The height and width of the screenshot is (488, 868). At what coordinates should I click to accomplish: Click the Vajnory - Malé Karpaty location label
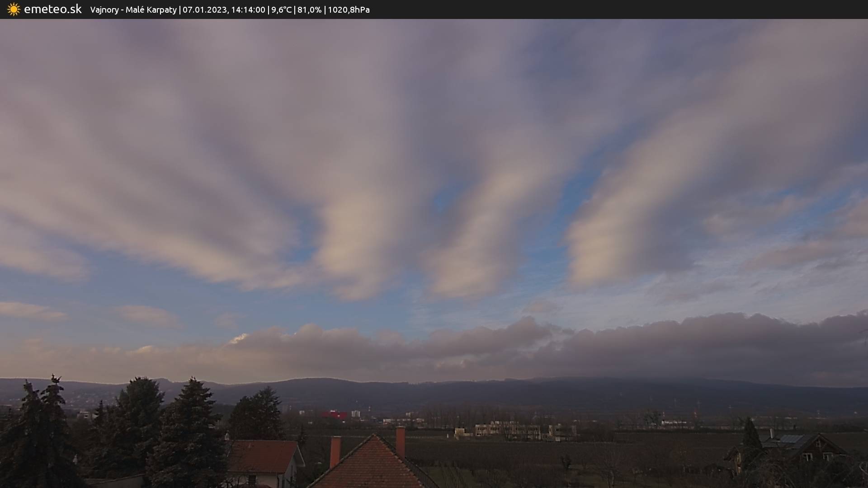point(133,10)
